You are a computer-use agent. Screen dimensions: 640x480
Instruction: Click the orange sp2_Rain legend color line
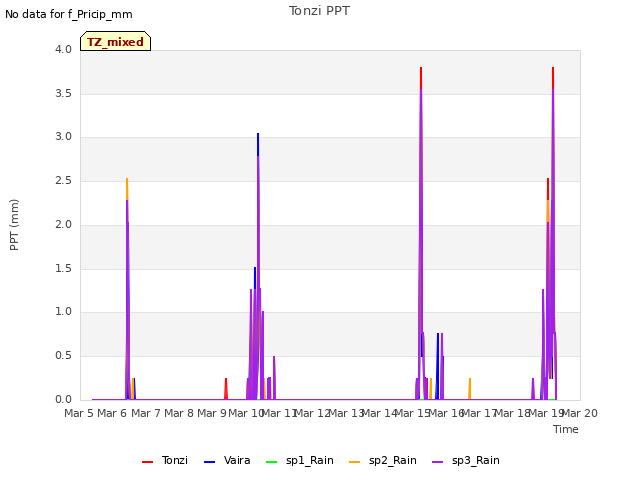[x=355, y=462]
